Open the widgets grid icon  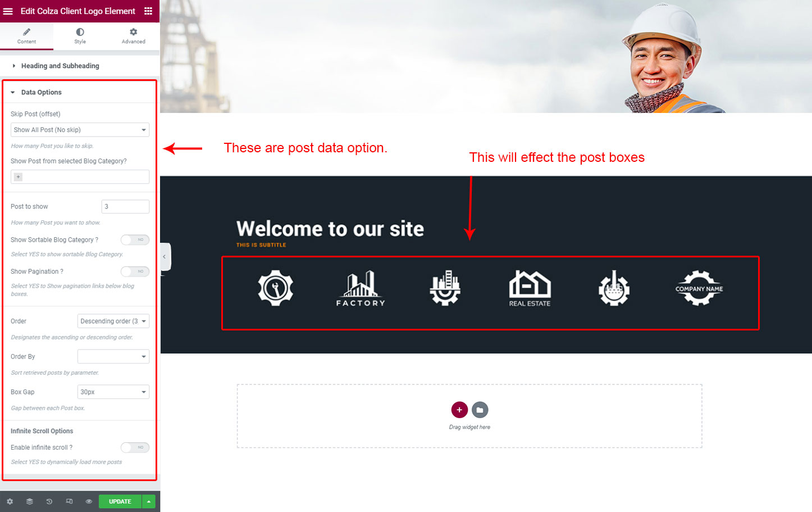pyautogui.click(x=148, y=11)
